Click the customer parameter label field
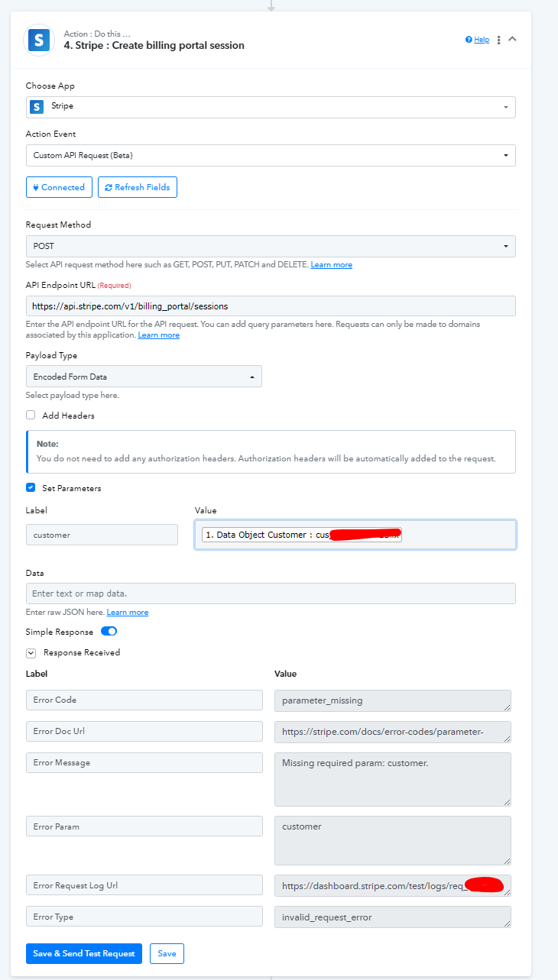The height and width of the screenshot is (980, 558). (102, 535)
